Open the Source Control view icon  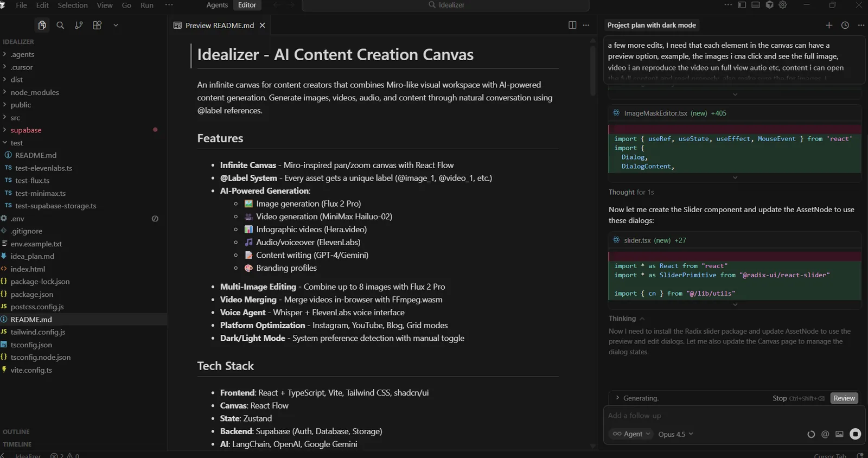(79, 25)
